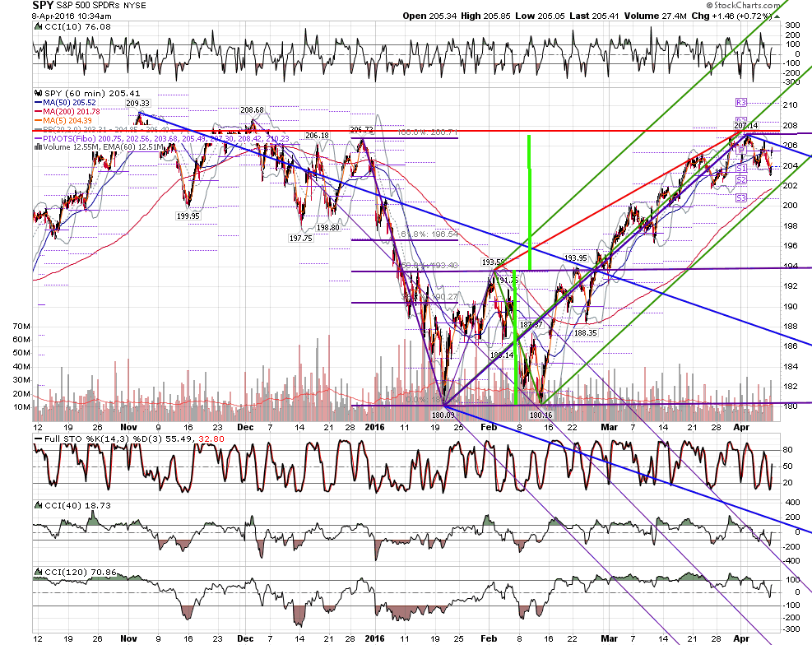Click the S1 pivot marker
Image resolution: width=812 pixels, height=645 pixels.
(x=741, y=168)
